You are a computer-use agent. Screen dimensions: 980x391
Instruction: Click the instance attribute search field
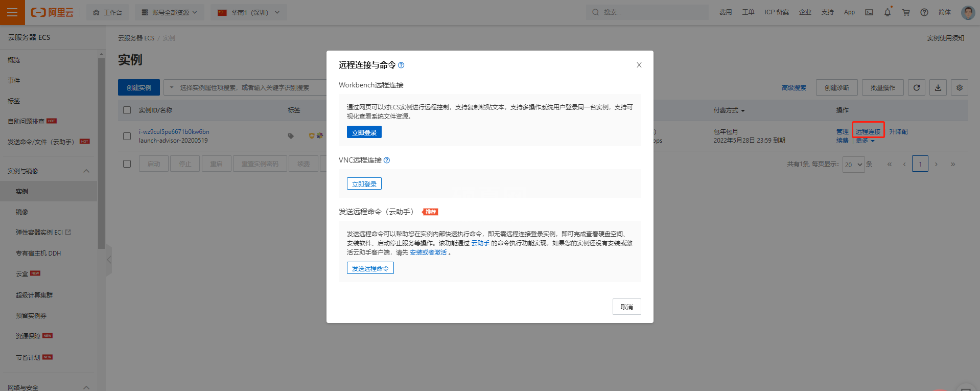click(253, 87)
